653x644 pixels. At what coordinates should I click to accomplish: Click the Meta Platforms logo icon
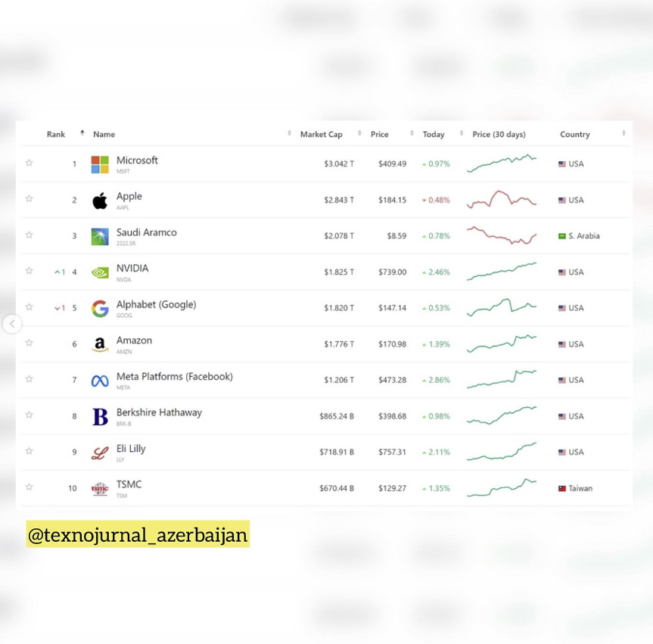[100, 381]
